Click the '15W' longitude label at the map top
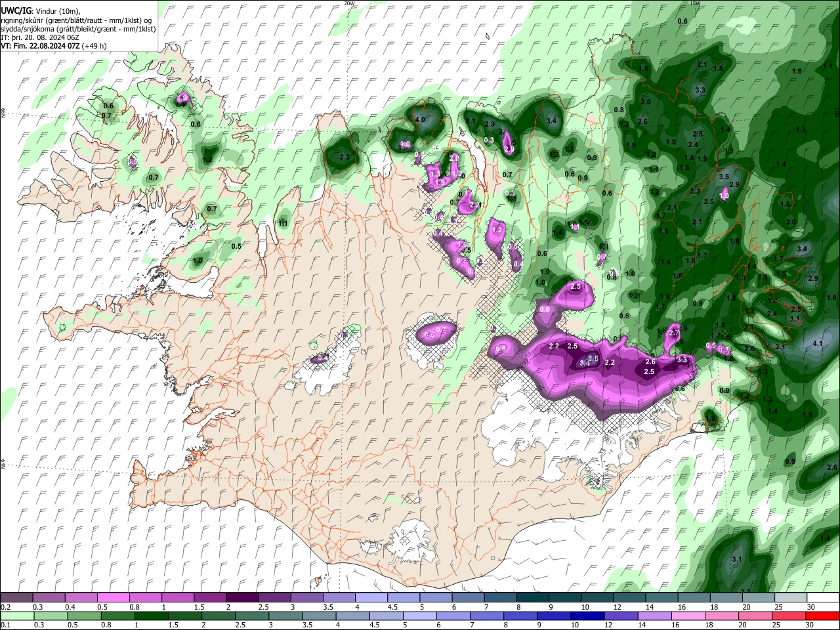 [x=695, y=3]
